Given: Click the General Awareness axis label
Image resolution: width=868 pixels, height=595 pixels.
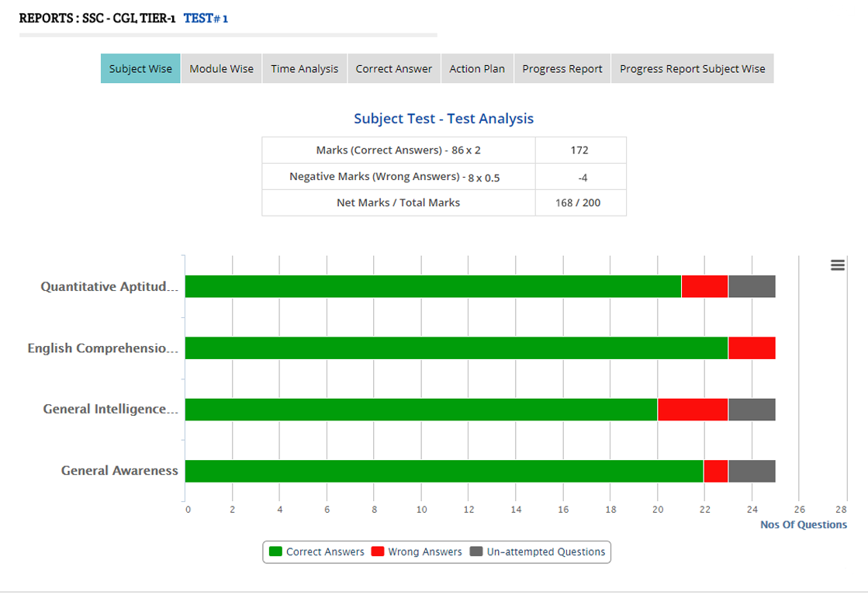Looking at the screenshot, I should (x=119, y=470).
